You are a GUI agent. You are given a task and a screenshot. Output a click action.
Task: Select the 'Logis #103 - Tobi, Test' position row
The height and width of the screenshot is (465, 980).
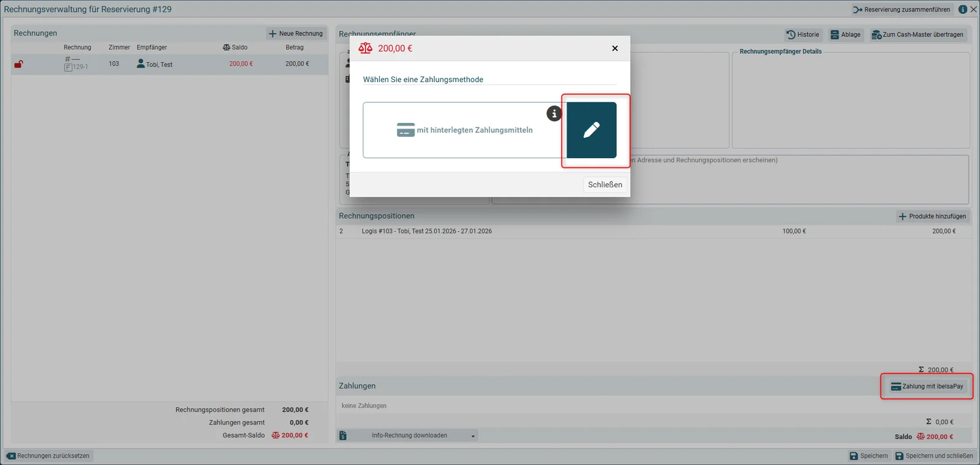pyautogui.click(x=654, y=232)
